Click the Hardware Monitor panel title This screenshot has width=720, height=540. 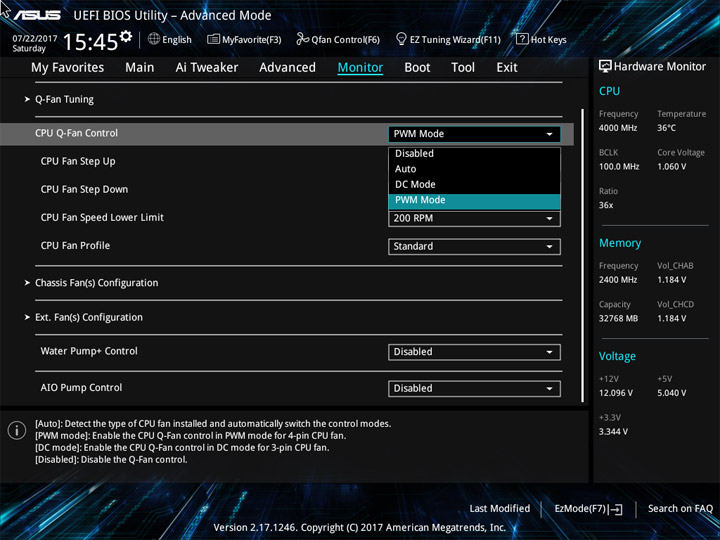click(x=660, y=67)
